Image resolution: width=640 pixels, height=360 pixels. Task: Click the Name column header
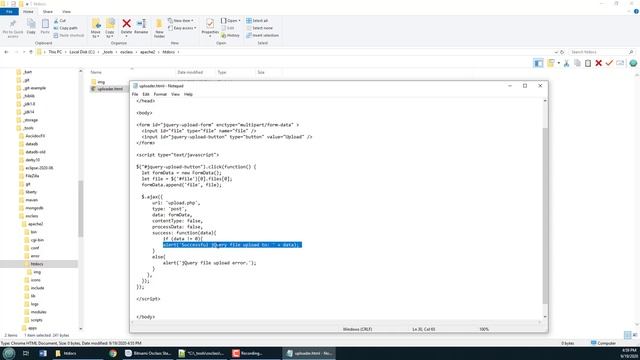tap(96, 72)
